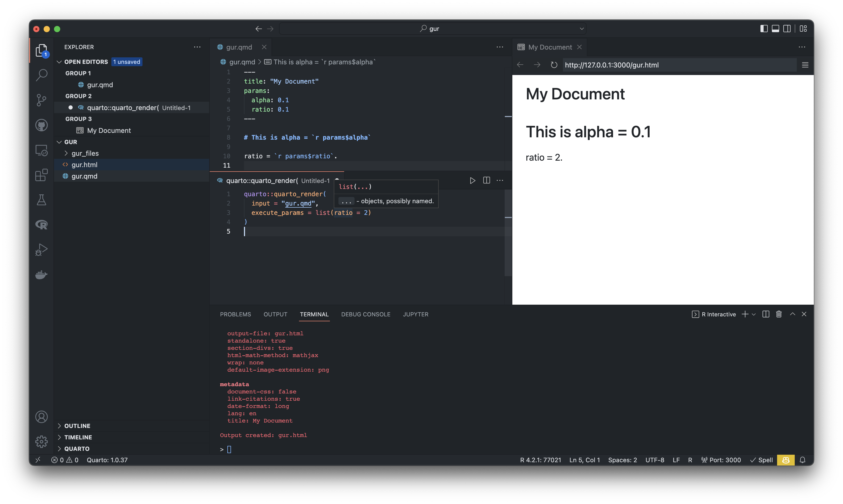Viewport: 843px width, 504px height.
Task: Open the Search view icon
Action: (x=42, y=75)
